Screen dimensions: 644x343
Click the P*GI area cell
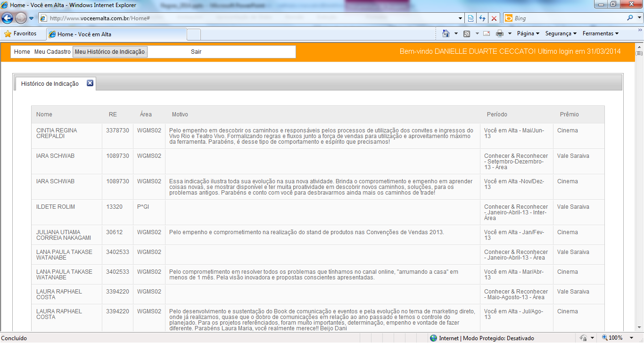click(x=143, y=207)
